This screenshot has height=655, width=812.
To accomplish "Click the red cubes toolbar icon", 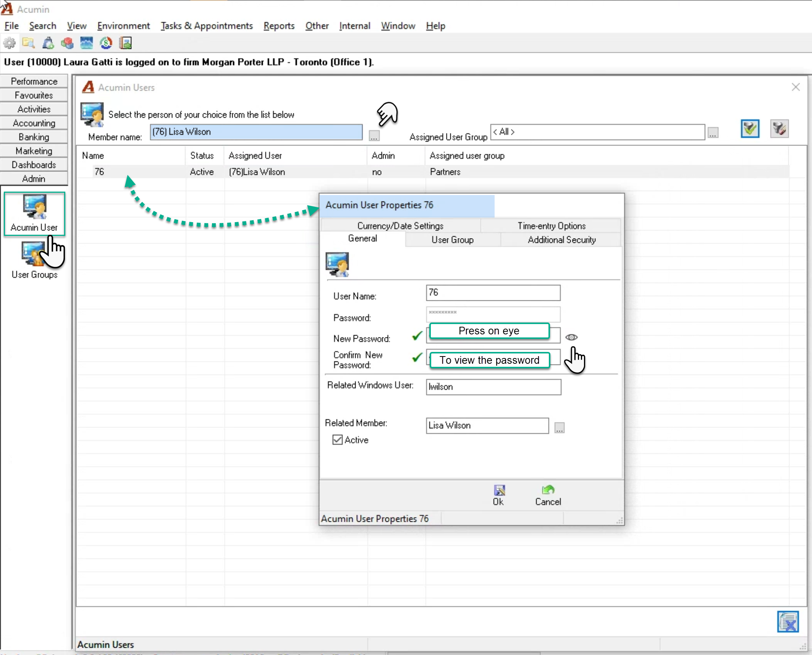I will tap(67, 43).
